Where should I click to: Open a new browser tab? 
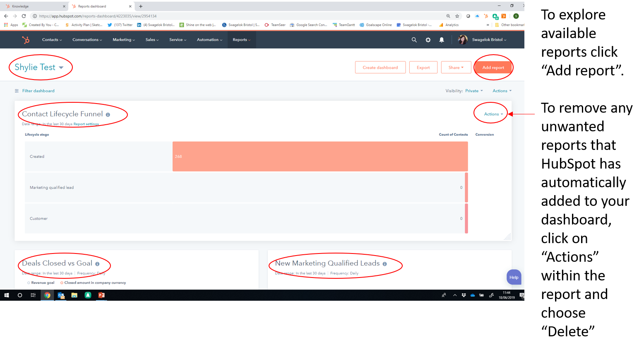click(141, 6)
